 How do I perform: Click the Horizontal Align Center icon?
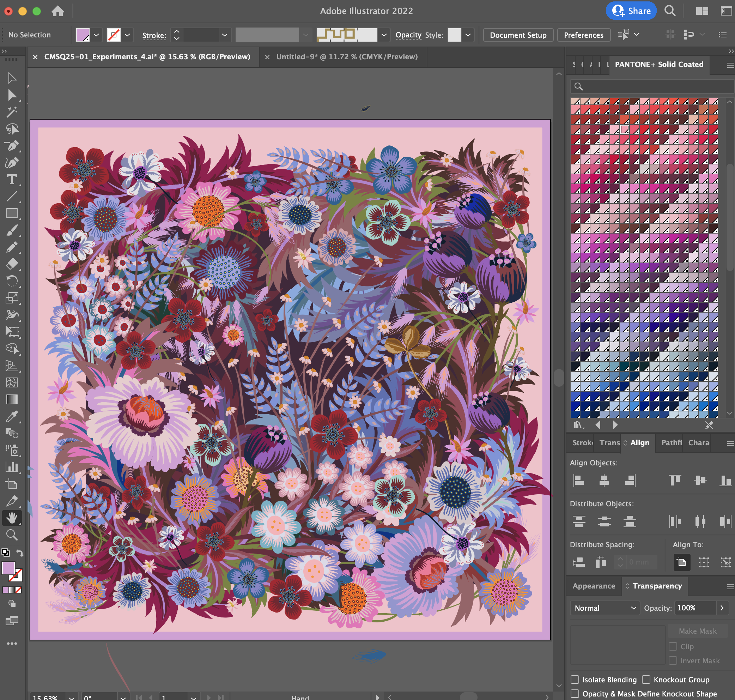tap(604, 480)
